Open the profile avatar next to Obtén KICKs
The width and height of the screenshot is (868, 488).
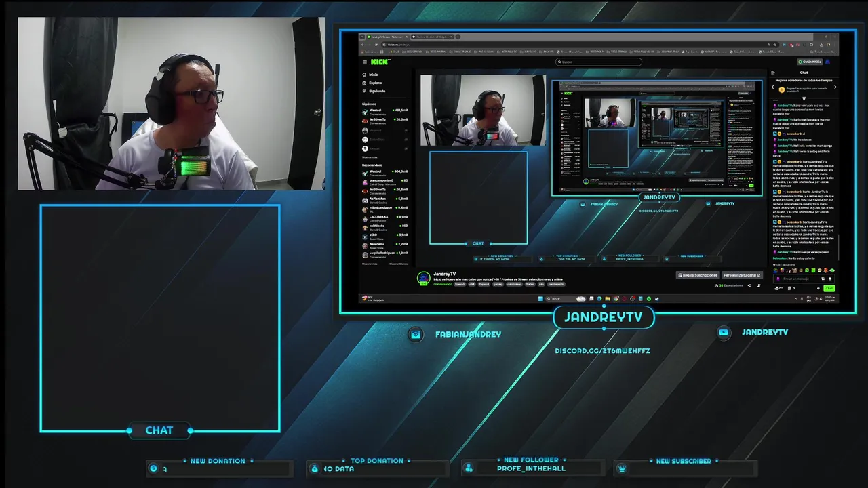coord(827,62)
